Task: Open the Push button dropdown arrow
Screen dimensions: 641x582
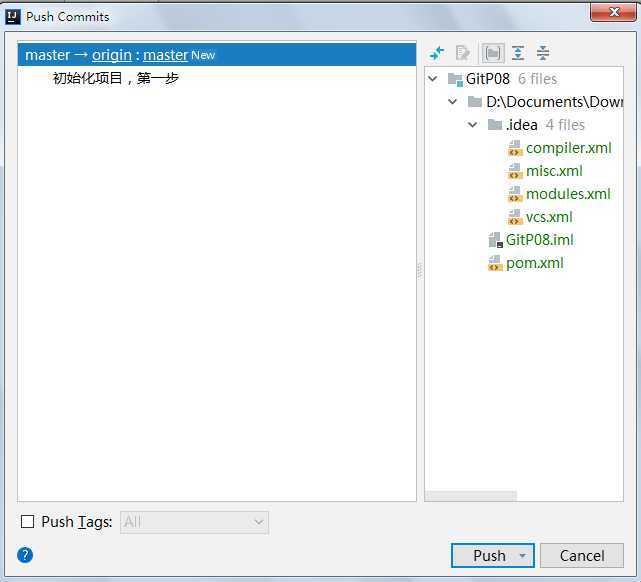Action: coord(522,555)
